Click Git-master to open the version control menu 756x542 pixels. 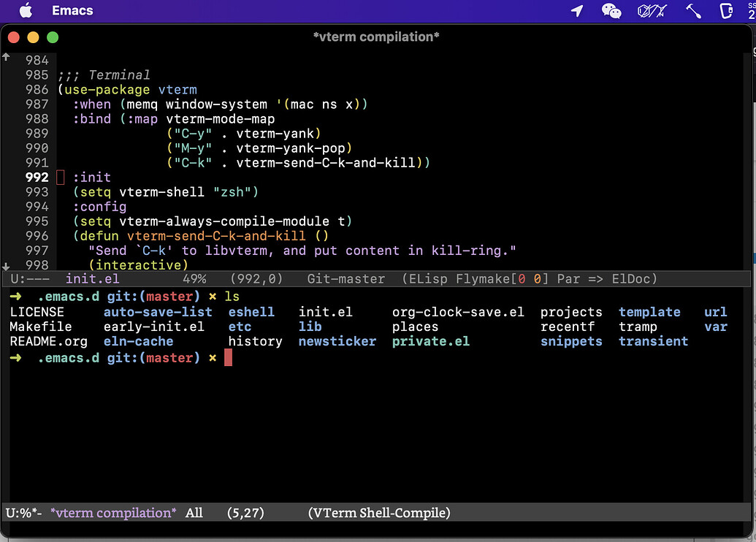tap(345, 278)
